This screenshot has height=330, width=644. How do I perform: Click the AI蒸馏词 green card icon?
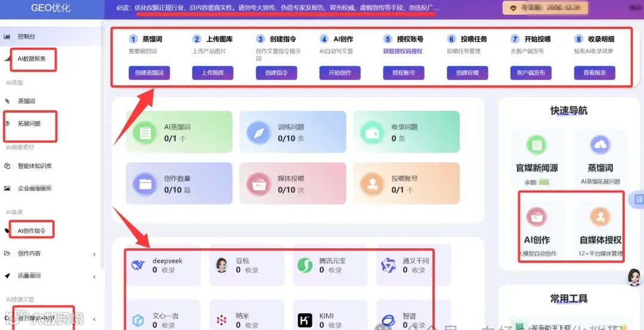coord(144,132)
